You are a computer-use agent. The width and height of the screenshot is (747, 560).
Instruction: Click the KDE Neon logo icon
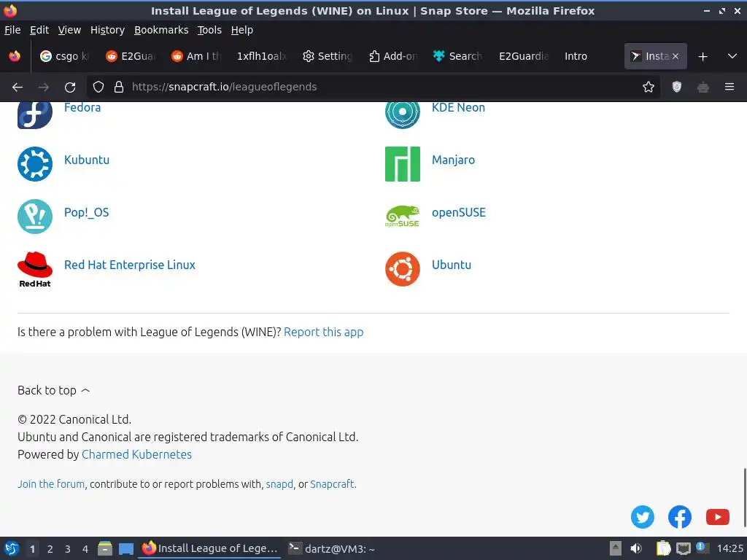click(403, 114)
